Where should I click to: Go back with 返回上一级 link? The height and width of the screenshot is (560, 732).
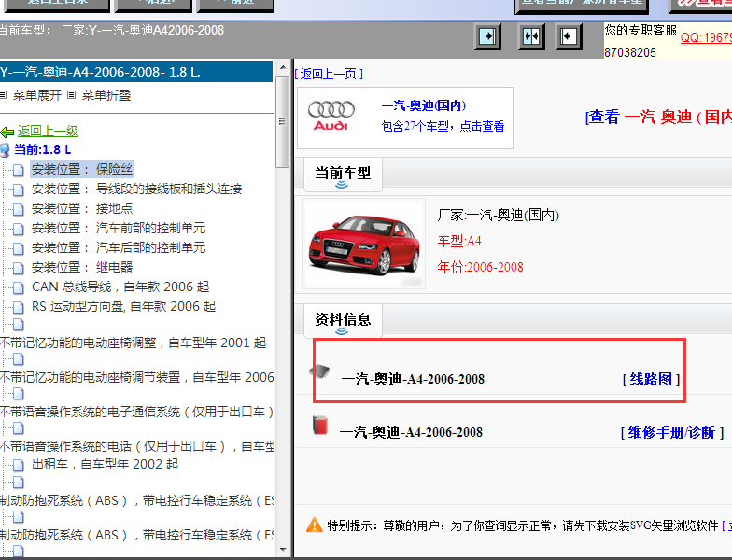point(48,132)
